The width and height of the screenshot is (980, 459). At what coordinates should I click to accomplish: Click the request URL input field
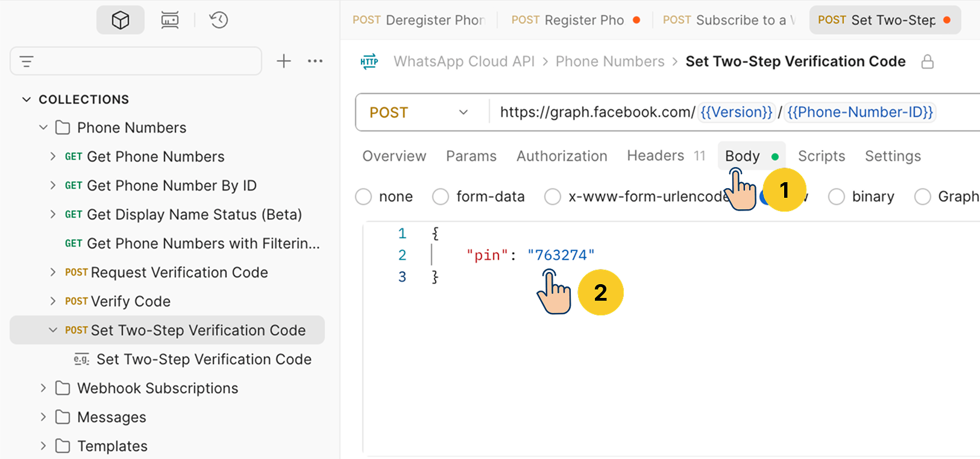[735, 112]
